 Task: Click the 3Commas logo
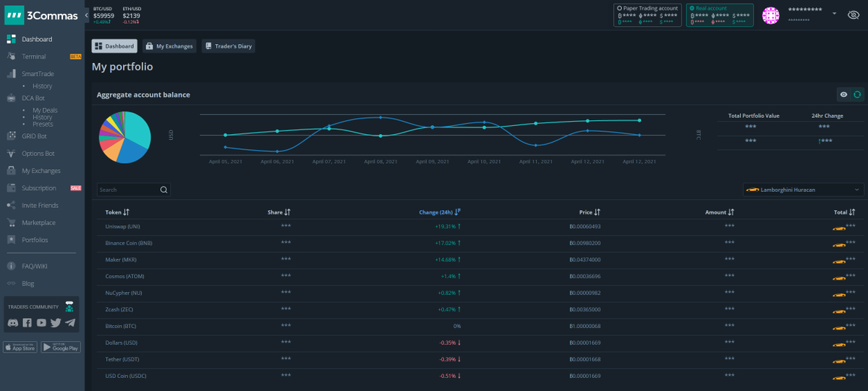click(x=43, y=15)
